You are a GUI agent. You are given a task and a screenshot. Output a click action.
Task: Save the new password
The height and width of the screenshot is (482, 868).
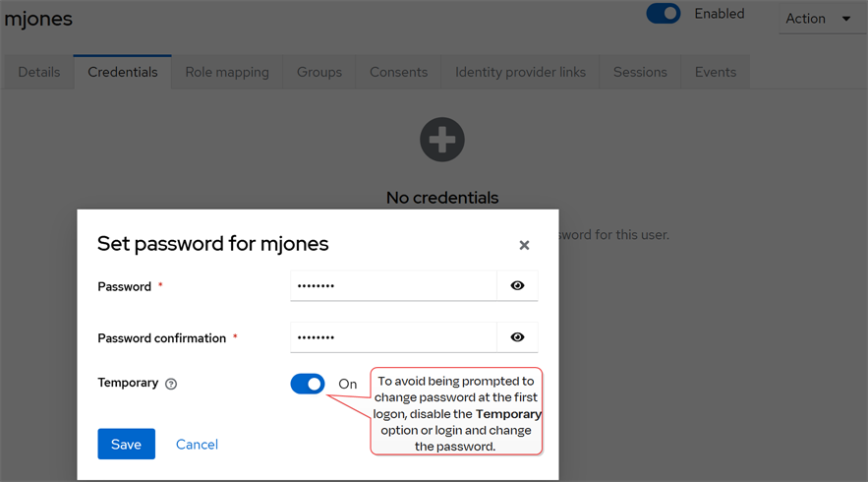click(x=126, y=444)
